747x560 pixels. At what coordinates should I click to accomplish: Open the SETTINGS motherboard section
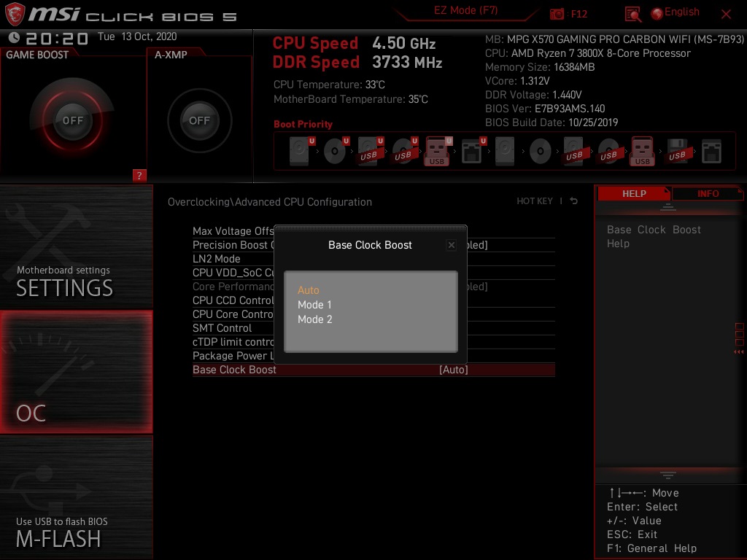[76, 248]
